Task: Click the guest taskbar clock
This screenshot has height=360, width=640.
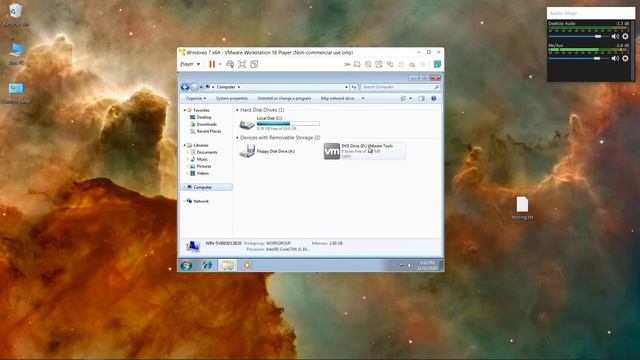Action: click(427, 265)
